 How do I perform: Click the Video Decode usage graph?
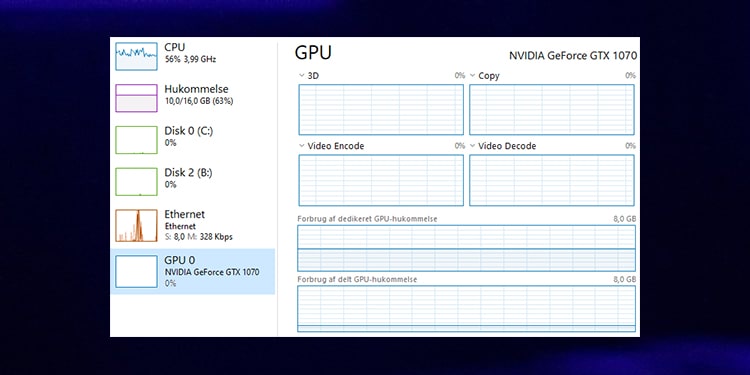coord(552,180)
